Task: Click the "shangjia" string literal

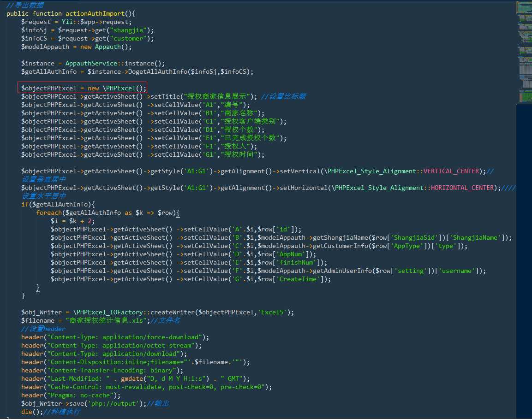Action: point(128,30)
